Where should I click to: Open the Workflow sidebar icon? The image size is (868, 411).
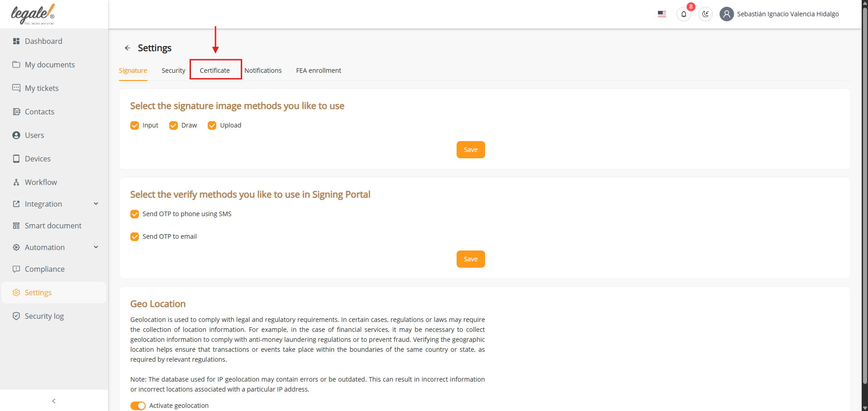(16, 182)
